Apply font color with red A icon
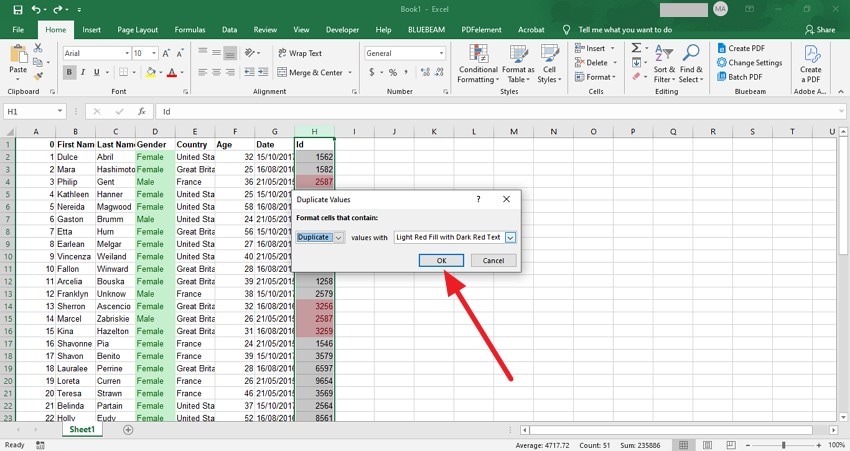The height and width of the screenshot is (451, 850). tap(172, 72)
